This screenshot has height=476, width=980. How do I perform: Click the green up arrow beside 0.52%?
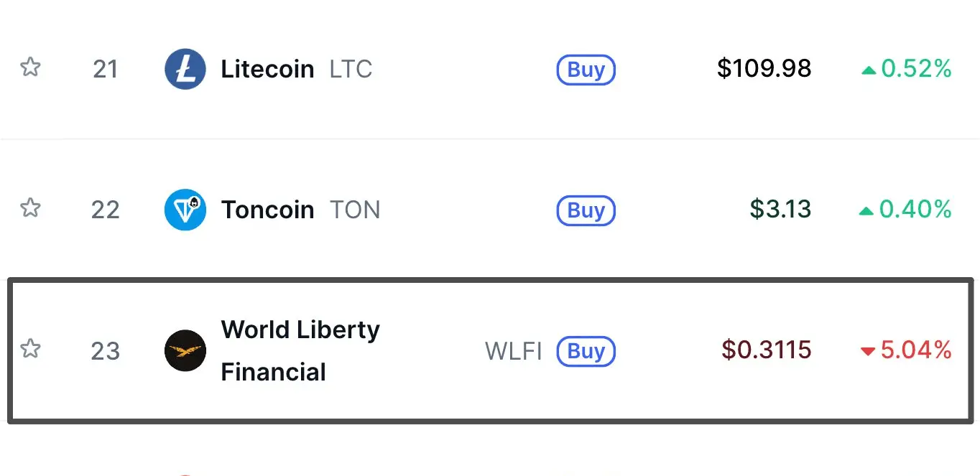click(869, 70)
